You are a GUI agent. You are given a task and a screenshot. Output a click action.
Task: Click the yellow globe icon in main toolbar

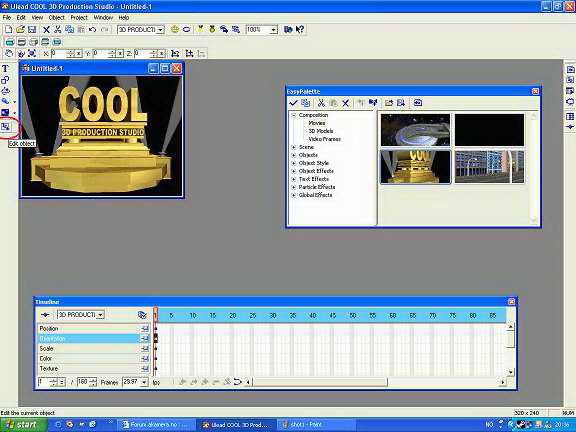pyautogui.click(x=175, y=29)
